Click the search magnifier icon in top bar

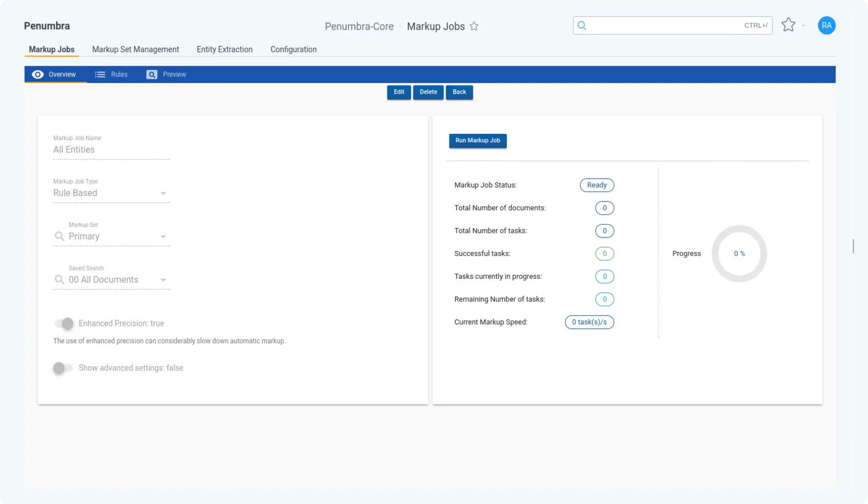pos(582,26)
